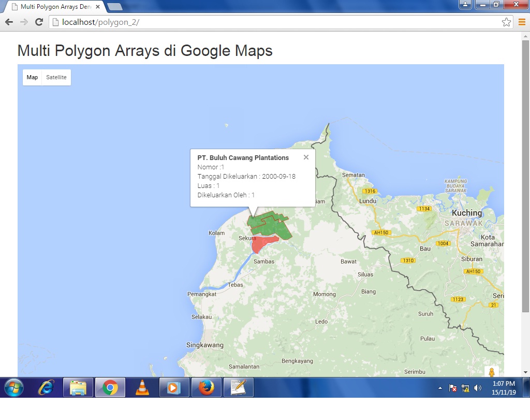Switch map to Map view
Viewport: 530px width, 420px height.
32,77
